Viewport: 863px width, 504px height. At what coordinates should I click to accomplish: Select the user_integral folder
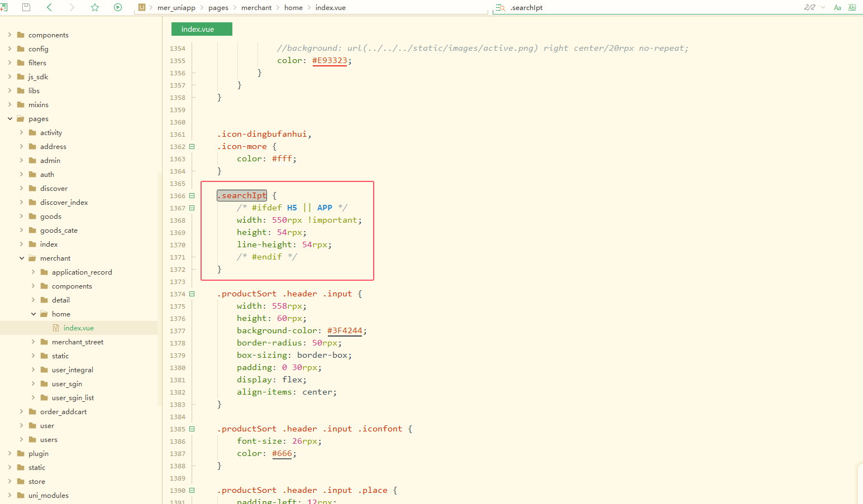click(73, 369)
